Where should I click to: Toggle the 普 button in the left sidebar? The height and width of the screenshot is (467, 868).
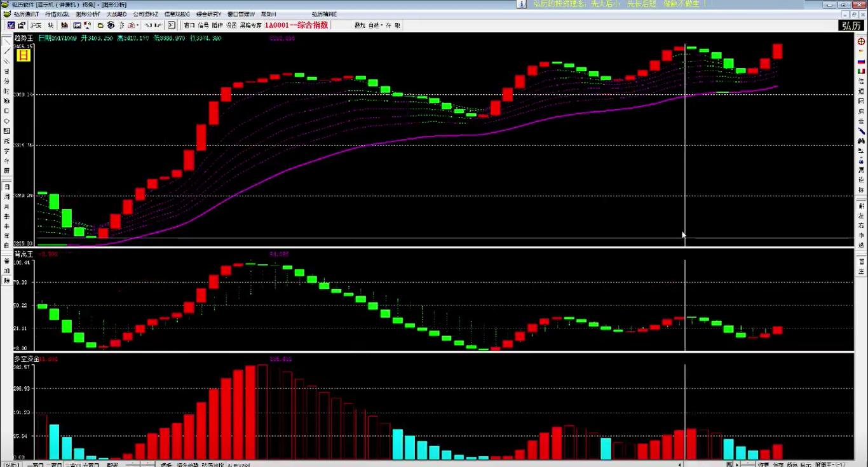pos(6,261)
